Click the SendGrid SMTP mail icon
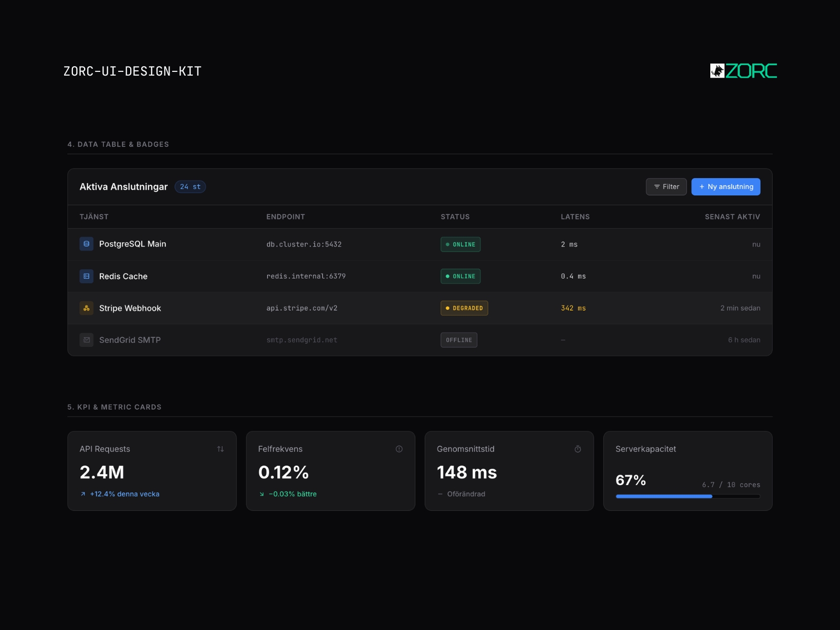This screenshot has height=630, width=840. (x=87, y=340)
